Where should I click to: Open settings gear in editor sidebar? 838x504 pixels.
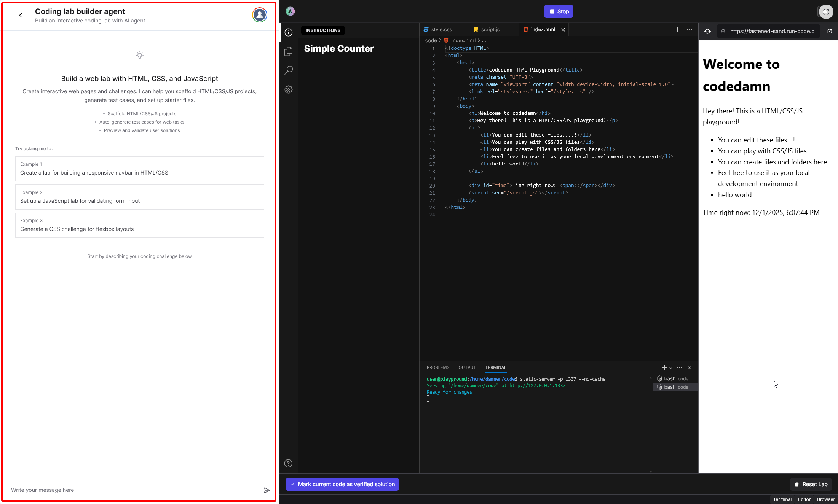point(289,89)
